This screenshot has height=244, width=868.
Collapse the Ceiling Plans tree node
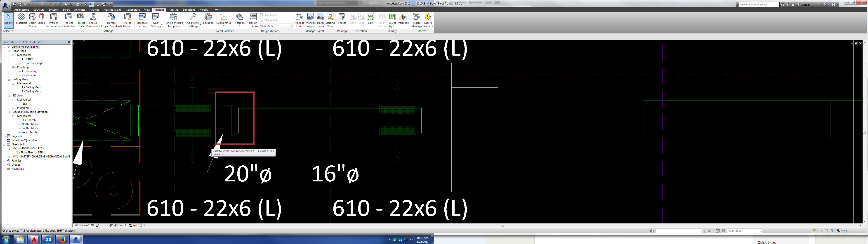[9, 80]
